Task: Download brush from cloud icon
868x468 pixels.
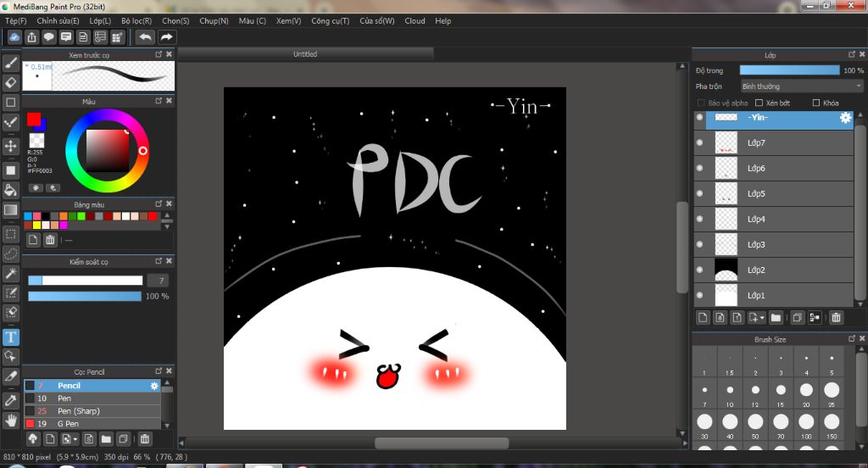Action: [x=33, y=439]
